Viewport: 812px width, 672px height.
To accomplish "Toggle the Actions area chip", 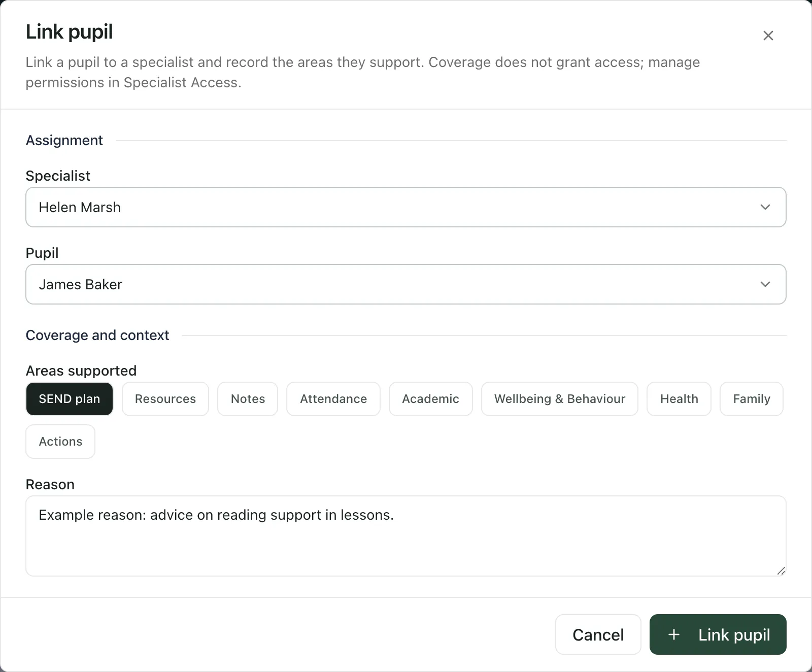I will [x=60, y=442].
